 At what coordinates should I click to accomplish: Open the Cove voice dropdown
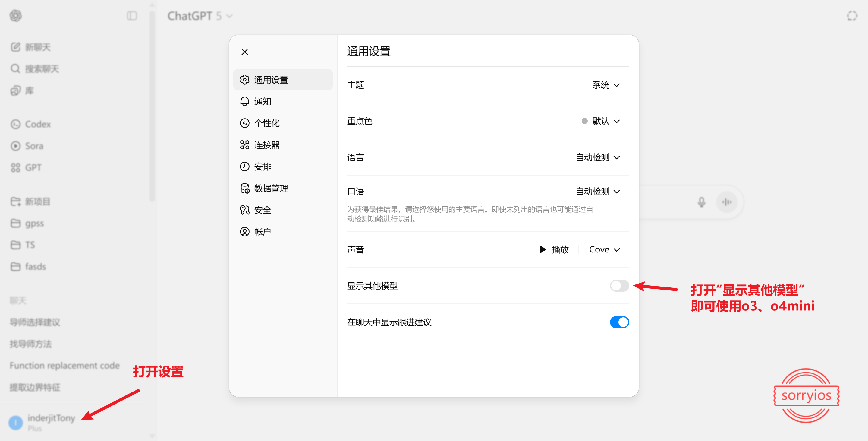605,249
